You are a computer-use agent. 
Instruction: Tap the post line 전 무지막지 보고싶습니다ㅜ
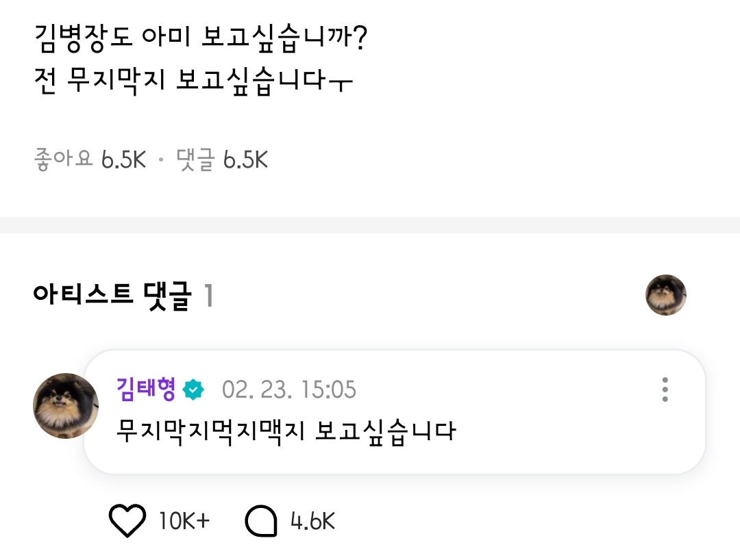[193, 81]
